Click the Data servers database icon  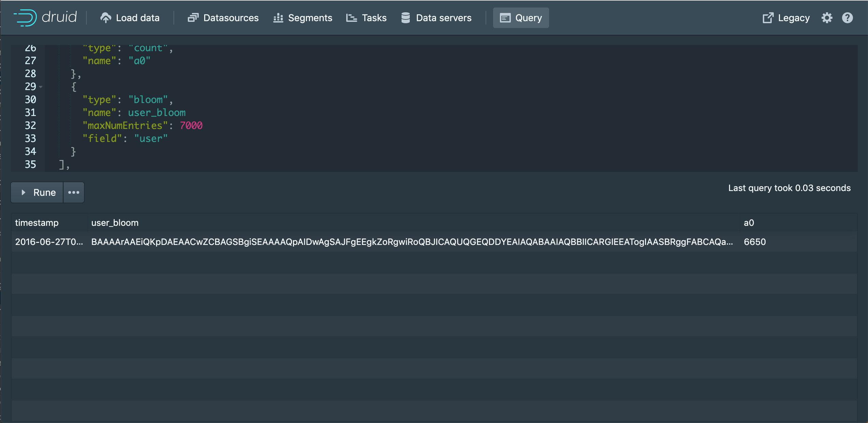click(x=405, y=18)
